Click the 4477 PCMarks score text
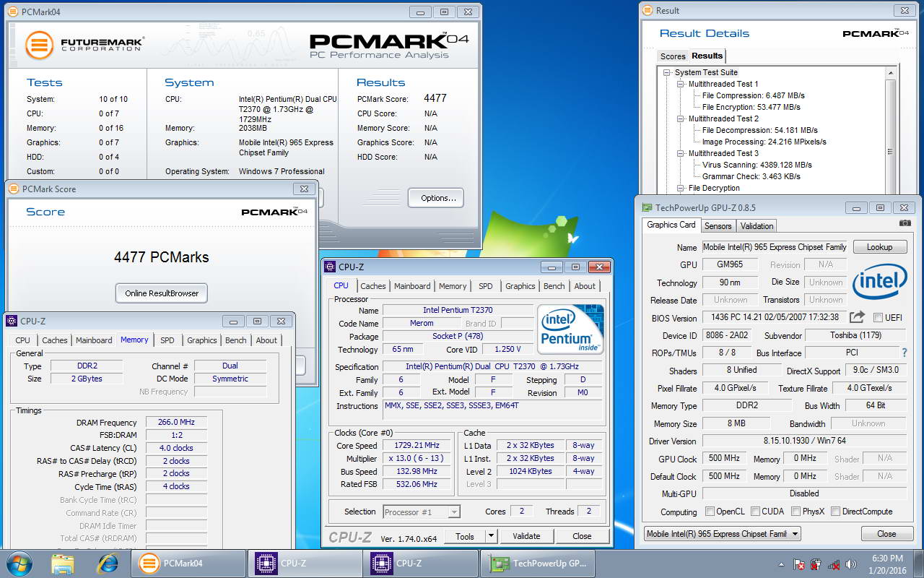This screenshot has width=924, height=578. coord(162,257)
